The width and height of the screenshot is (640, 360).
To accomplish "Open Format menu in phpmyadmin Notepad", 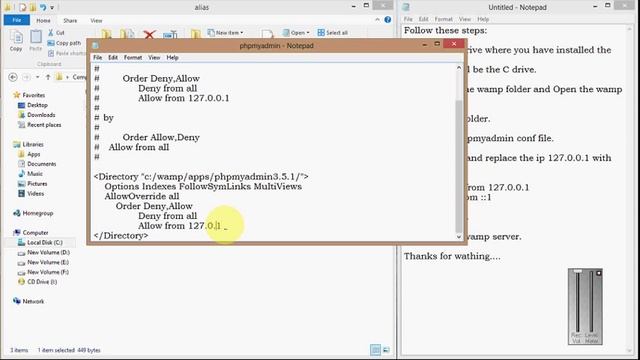I will coord(133,58).
